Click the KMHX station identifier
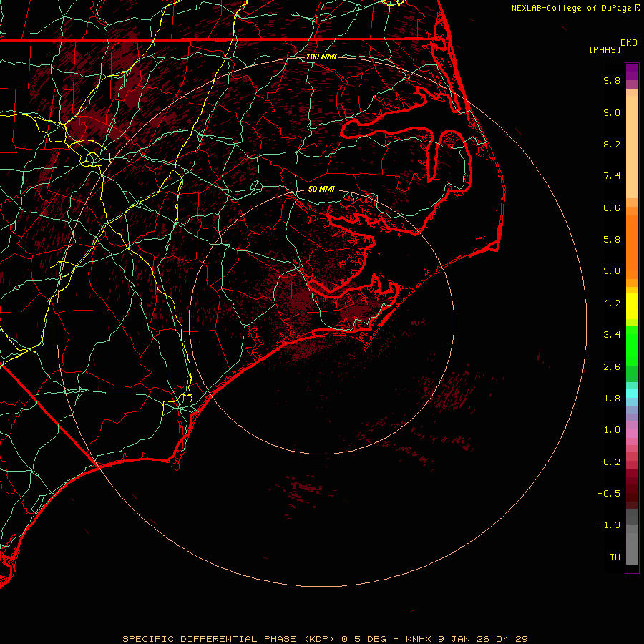The image size is (644, 644). 419,639
